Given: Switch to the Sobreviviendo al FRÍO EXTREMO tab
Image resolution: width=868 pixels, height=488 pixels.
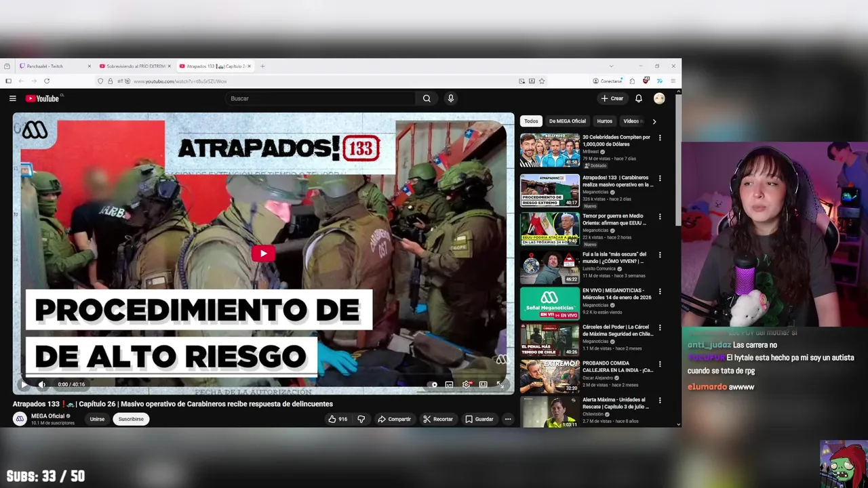Looking at the screenshot, I should (135, 66).
